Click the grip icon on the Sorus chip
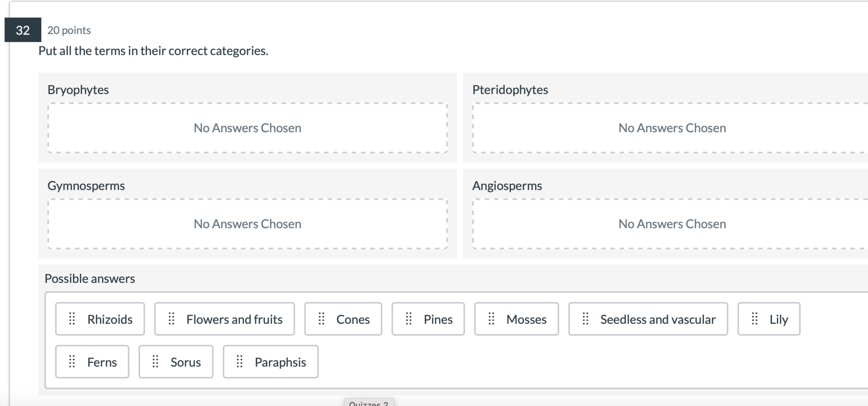 point(155,362)
